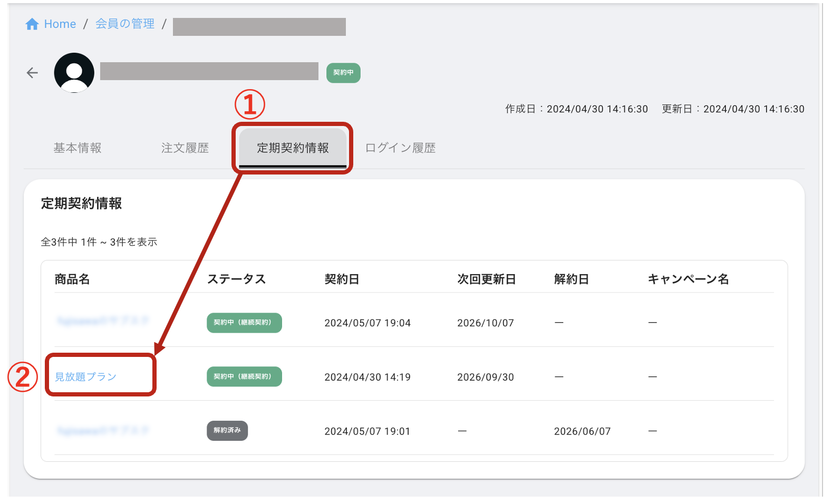Switch to the 注文履歴 tab
The height and width of the screenshot is (504, 832).
[185, 148]
